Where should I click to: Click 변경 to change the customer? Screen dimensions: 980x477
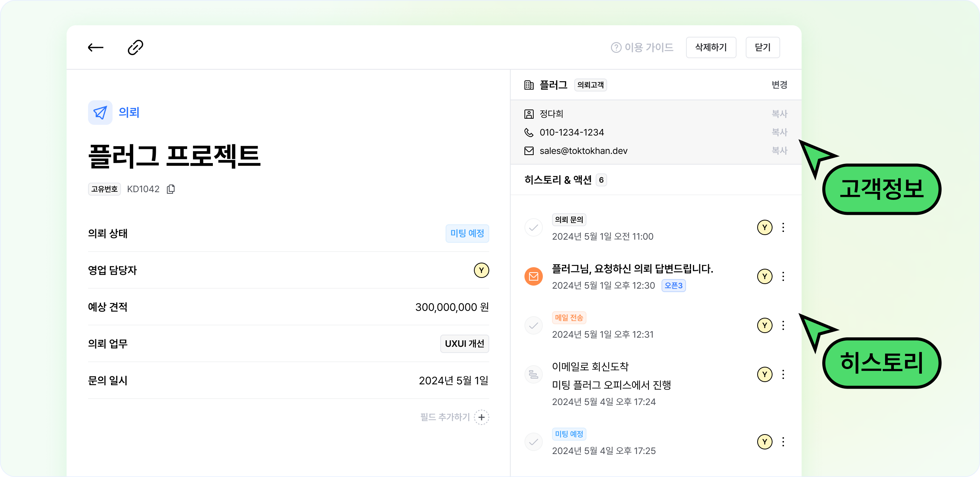click(779, 85)
